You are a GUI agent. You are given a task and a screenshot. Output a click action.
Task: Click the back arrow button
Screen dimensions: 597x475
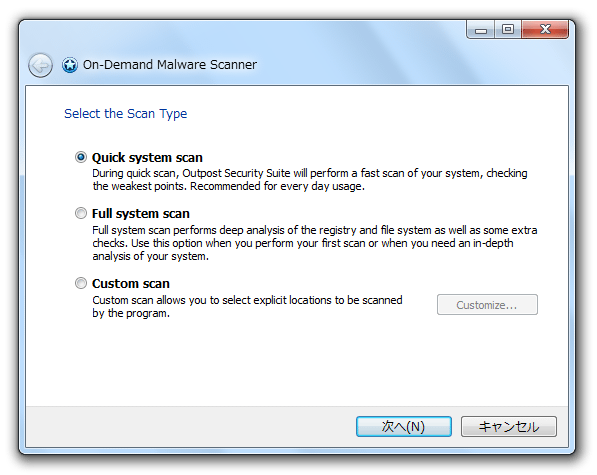(40, 65)
